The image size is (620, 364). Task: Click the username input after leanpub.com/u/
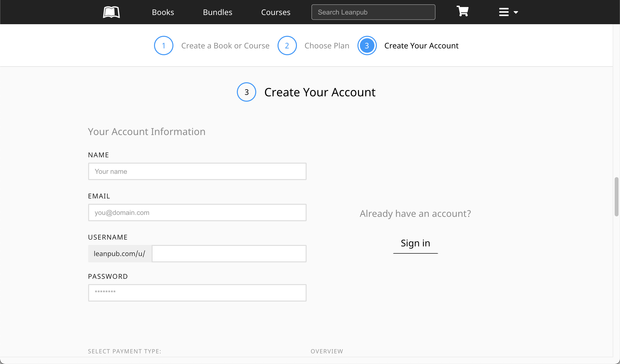(229, 254)
